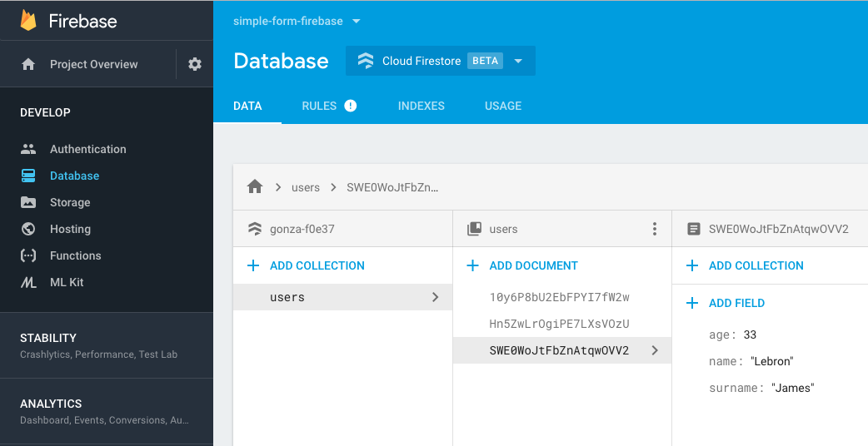Click Project Overview link
The width and height of the screenshot is (868, 446).
tap(93, 64)
